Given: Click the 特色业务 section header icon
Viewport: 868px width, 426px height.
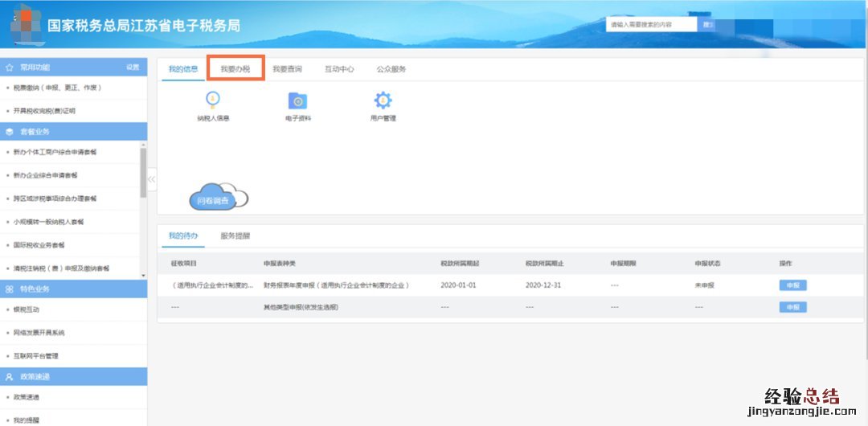Looking at the screenshot, I should pyautogui.click(x=9, y=289).
